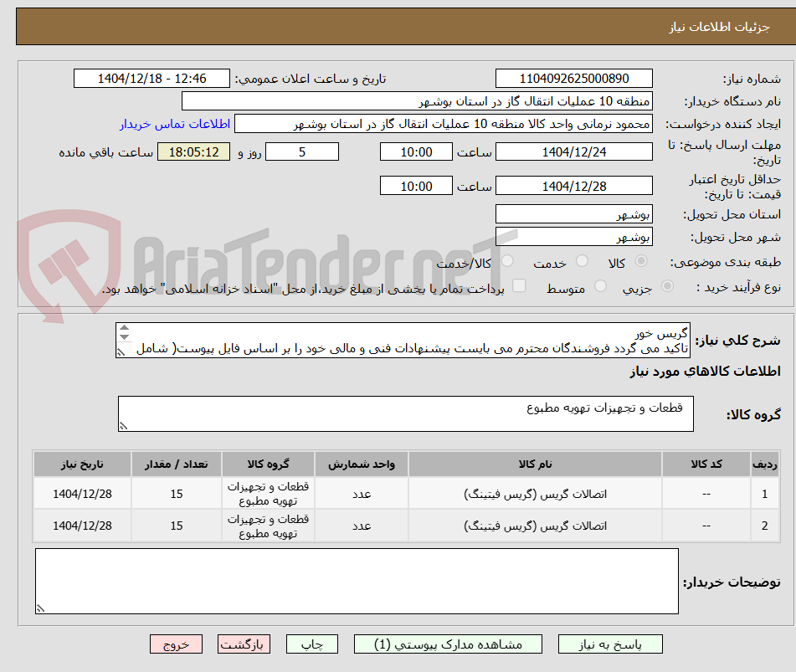The width and height of the screenshot is (796, 672).
Task: Click resize handle of goods group area
Action: point(123,426)
